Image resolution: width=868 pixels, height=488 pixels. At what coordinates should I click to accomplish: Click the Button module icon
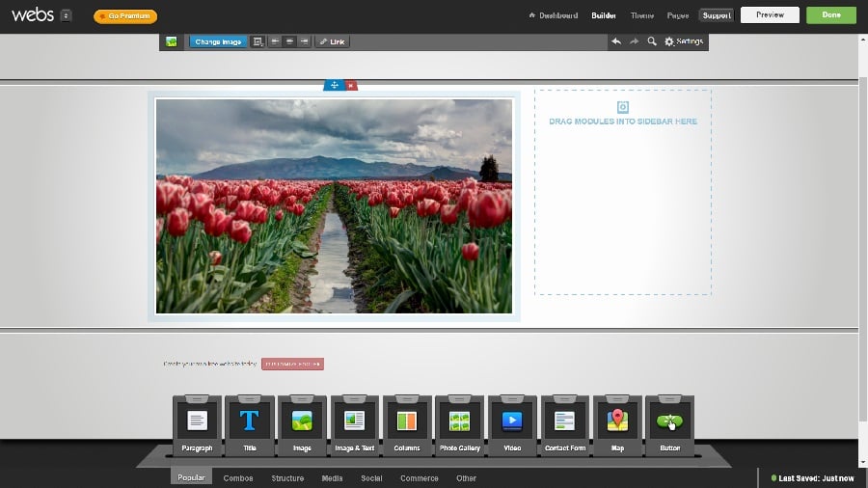[x=669, y=421]
